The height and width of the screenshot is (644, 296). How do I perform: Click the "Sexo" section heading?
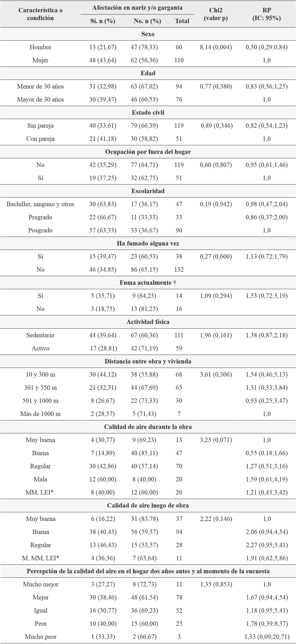pos(148,34)
